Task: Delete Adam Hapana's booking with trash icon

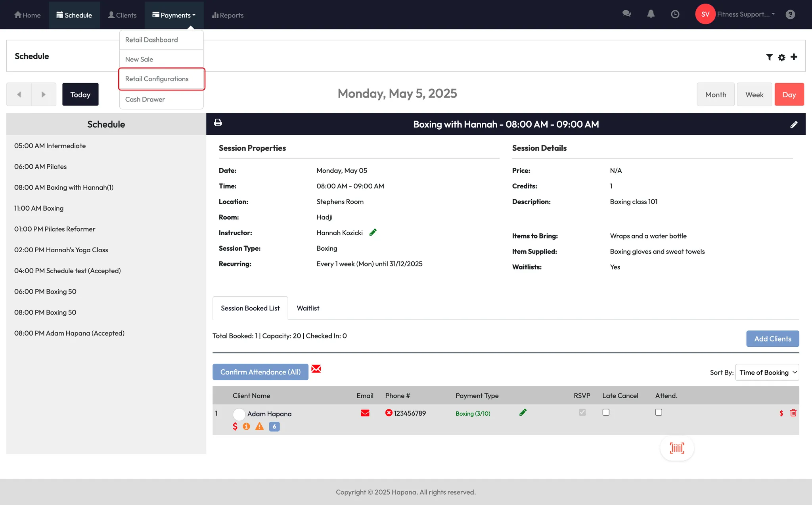Action: point(793,413)
